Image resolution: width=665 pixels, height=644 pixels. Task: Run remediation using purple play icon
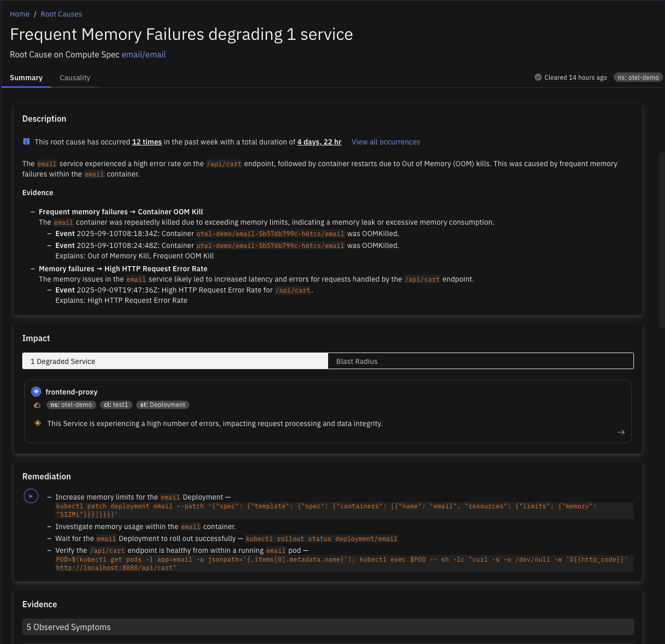[31, 496]
